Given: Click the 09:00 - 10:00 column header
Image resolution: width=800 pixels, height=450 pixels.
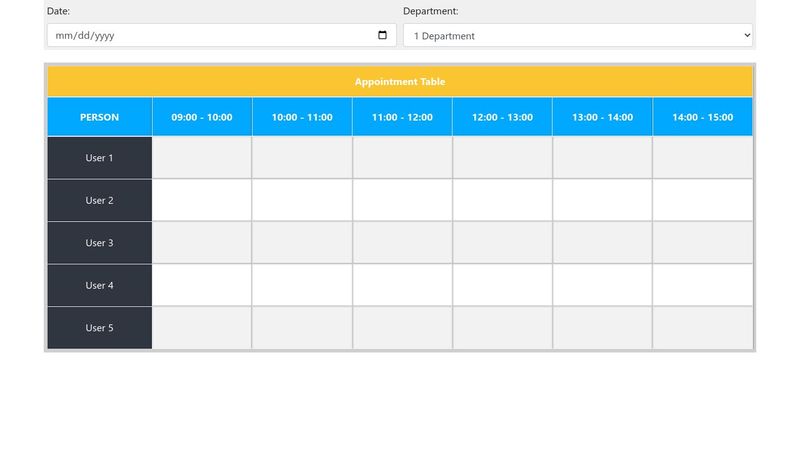Looking at the screenshot, I should point(202,117).
